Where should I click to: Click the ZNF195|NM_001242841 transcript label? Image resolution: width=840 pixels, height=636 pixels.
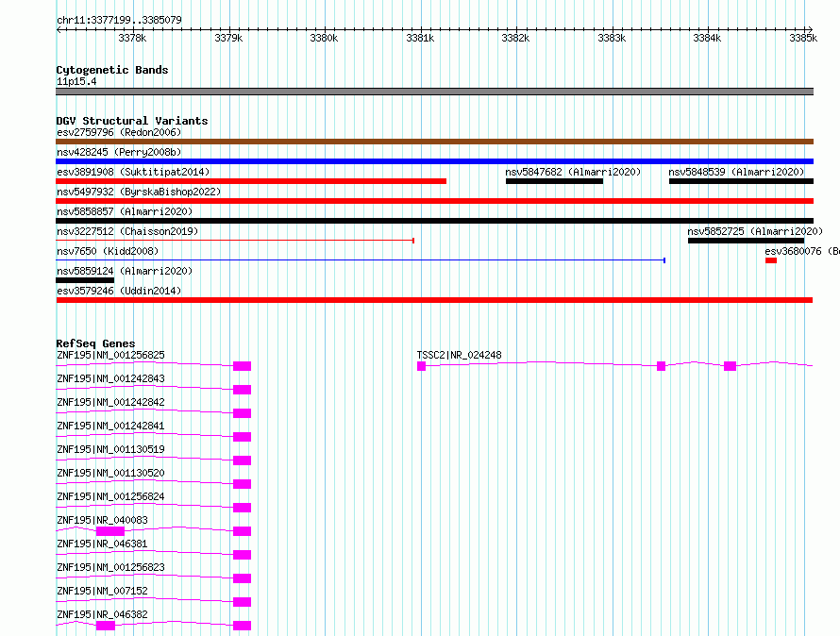pyautogui.click(x=110, y=426)
